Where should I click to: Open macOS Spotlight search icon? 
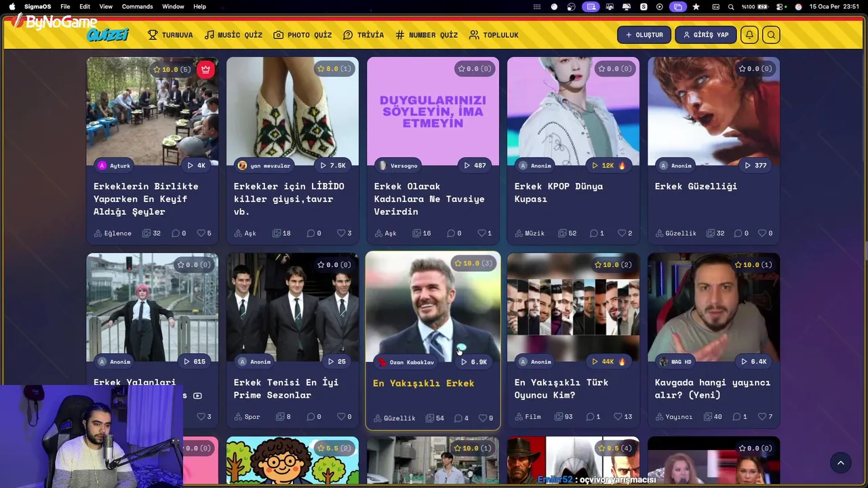click(x=731, y=7)
